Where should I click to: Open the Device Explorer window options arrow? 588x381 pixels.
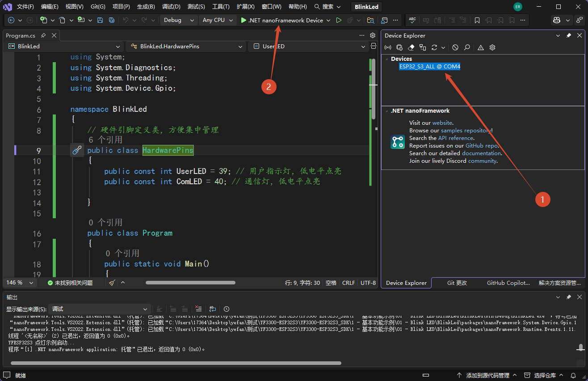tap(558, 35)
